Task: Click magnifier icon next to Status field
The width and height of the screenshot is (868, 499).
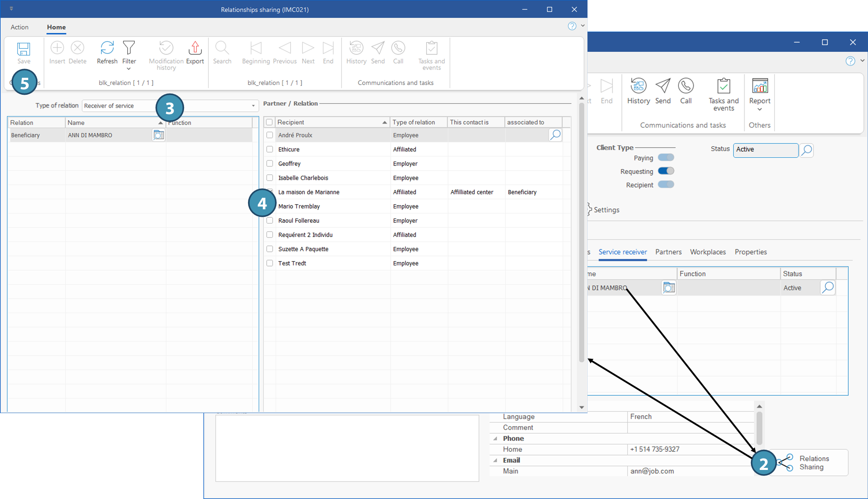Action: pos(807,150)
